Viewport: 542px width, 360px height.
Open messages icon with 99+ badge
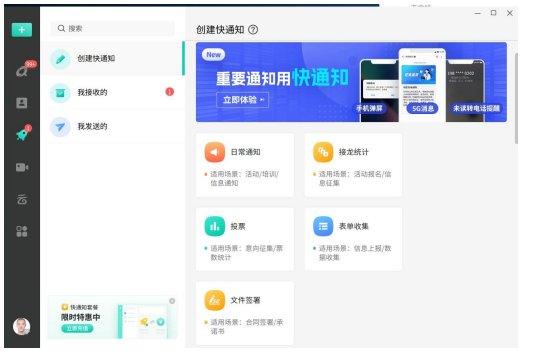click(x=23, y=70)
